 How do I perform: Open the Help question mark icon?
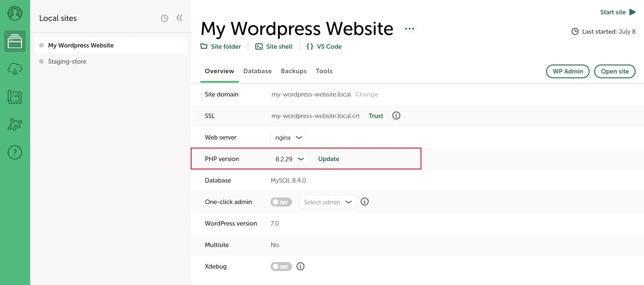click(x=15, y=152)
